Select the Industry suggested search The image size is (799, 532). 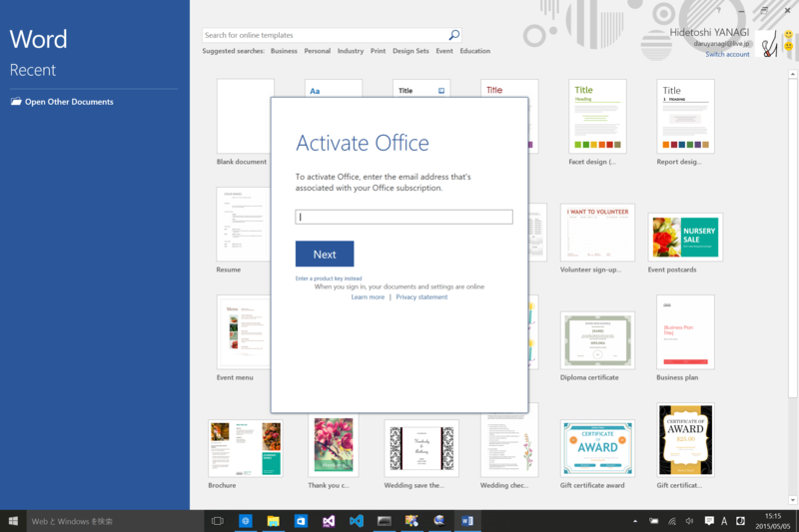tap(351, 51)
